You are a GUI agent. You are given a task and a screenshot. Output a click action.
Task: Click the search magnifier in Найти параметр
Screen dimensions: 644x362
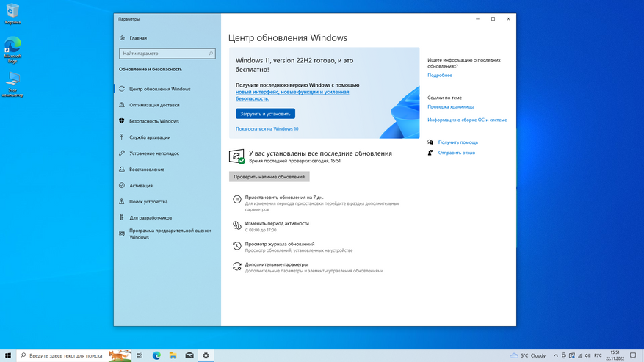[211, 54]
